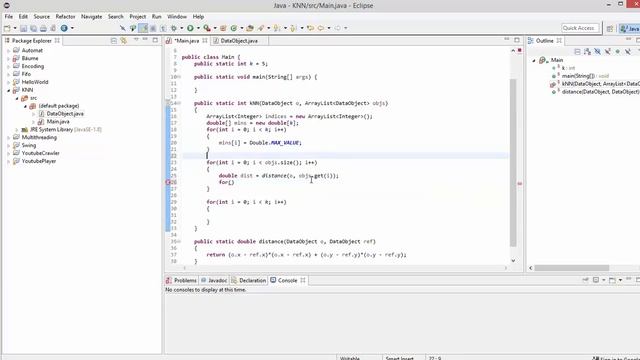Go to Previous Annotation icon

pyautogui.click(x=293, y=28)
